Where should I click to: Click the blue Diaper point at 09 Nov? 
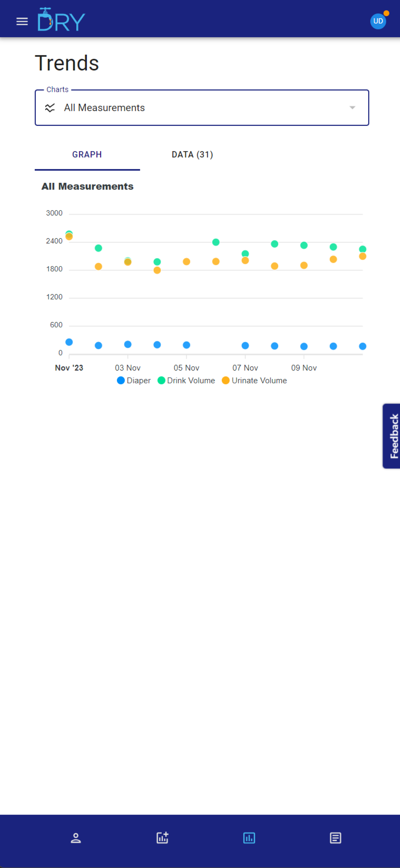pos(304,346)
